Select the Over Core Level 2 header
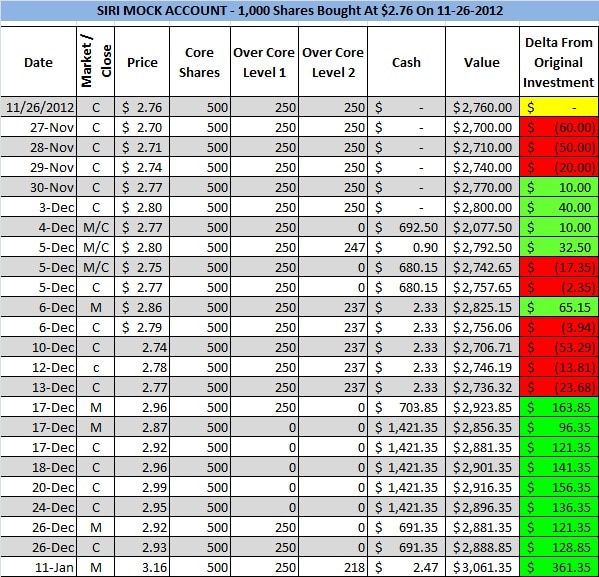The width and height of the screenshot is (599, 577). (333, 62)
